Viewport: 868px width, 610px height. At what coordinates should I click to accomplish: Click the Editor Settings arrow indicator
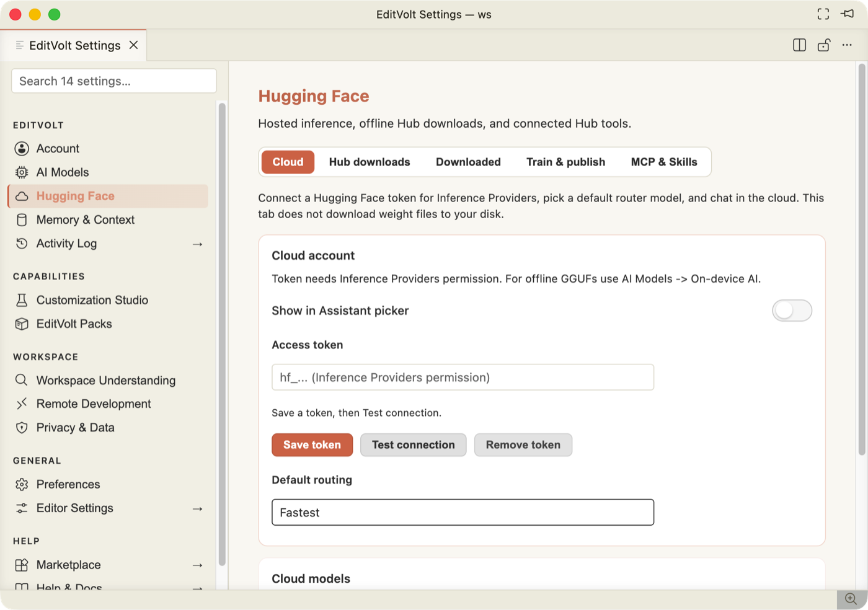pos(198,509)
